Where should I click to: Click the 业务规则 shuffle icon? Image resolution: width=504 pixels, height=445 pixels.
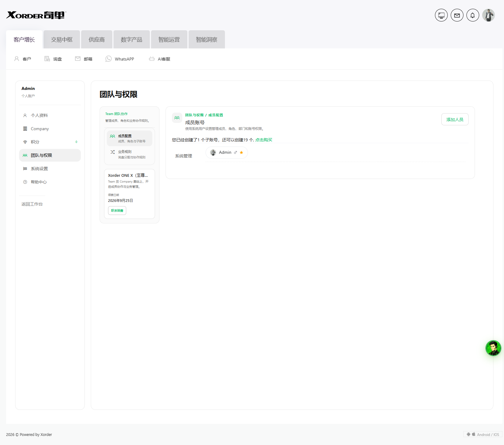click(x=113, y=152)
